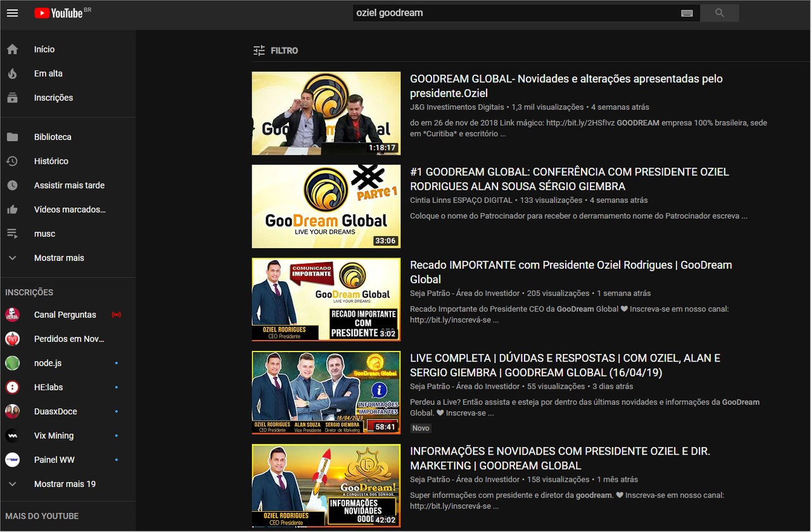Open the PARTE 1 GooDream Global thumbnail
The width and height of the screenshot is (811, 532).
(326, 206)
